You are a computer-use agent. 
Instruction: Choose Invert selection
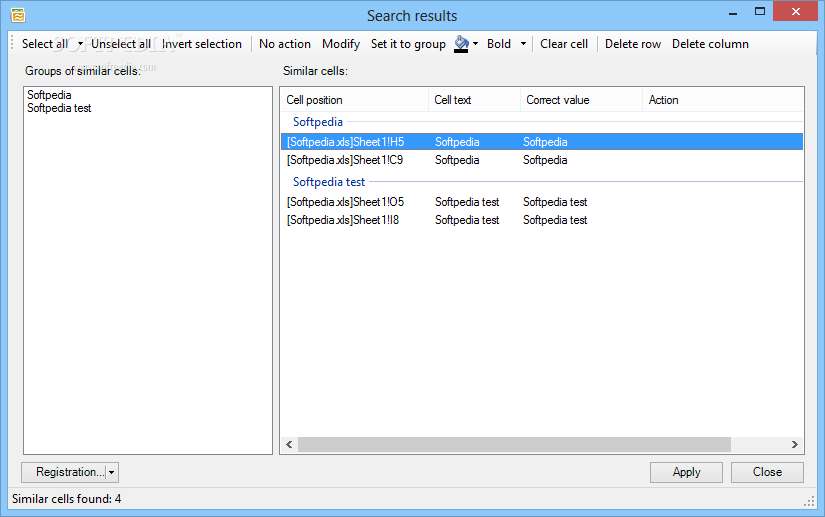[202, 44]
